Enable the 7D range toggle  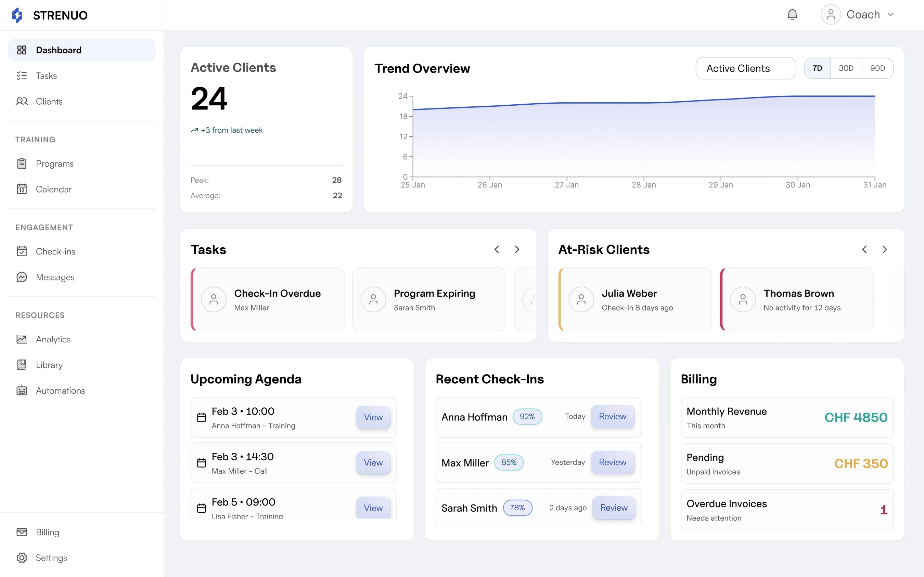pos(818,68)
